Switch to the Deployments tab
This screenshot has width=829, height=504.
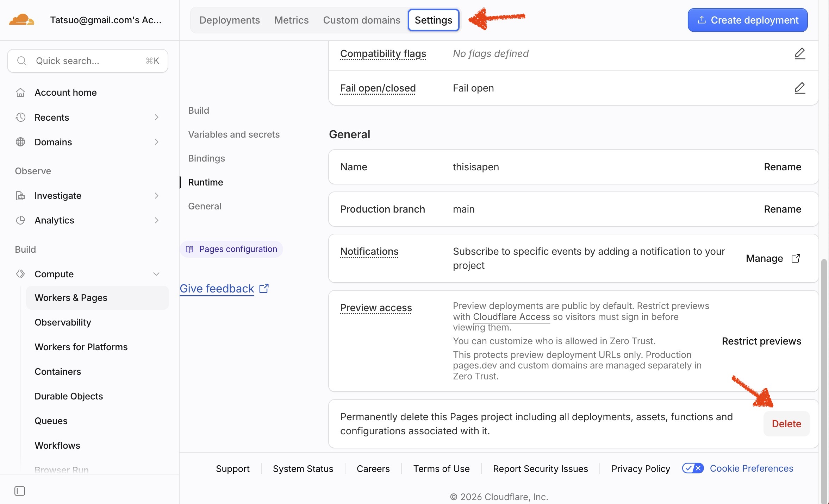(230, 20)
